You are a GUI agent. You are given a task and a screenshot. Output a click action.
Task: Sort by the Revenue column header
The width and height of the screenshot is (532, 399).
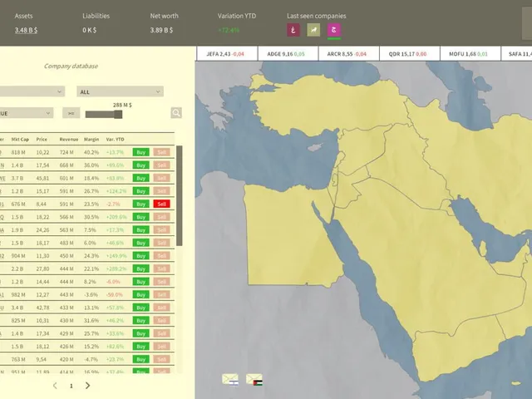pyautogui.click(x=69, y=139)
